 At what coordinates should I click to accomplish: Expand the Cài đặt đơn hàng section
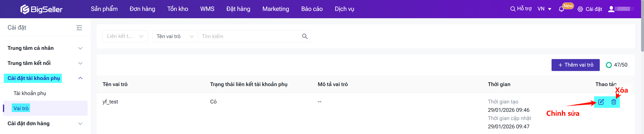pyautogui.click(x=80, y=124)
